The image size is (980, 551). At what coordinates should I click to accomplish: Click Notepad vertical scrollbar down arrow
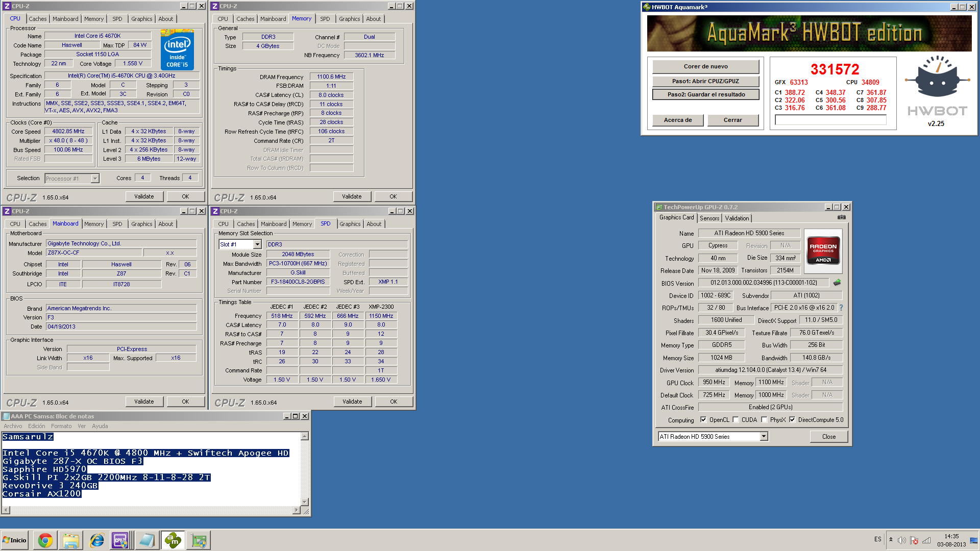point(305,502)
